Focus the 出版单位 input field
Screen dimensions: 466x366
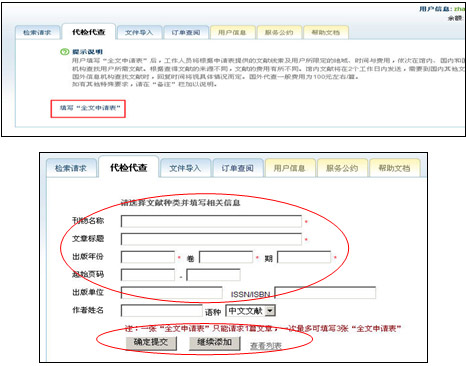pyautogui.click(x=172, y=293)
